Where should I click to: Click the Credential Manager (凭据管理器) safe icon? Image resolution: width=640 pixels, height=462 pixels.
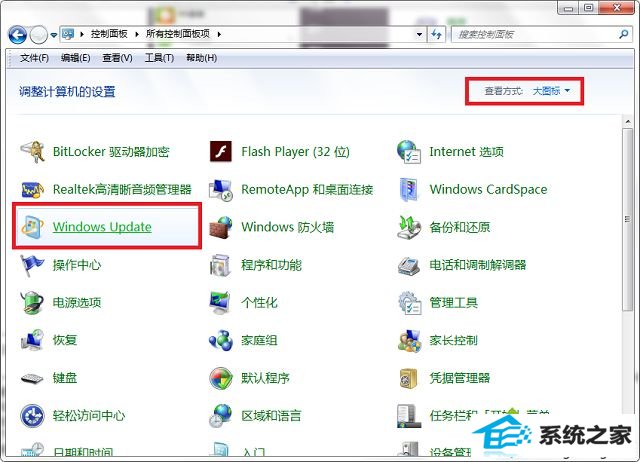(409, 378)
